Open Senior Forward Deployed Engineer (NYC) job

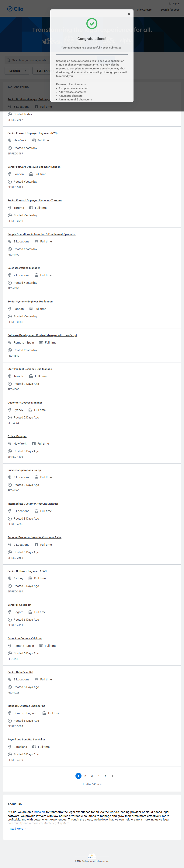(33, 133)
